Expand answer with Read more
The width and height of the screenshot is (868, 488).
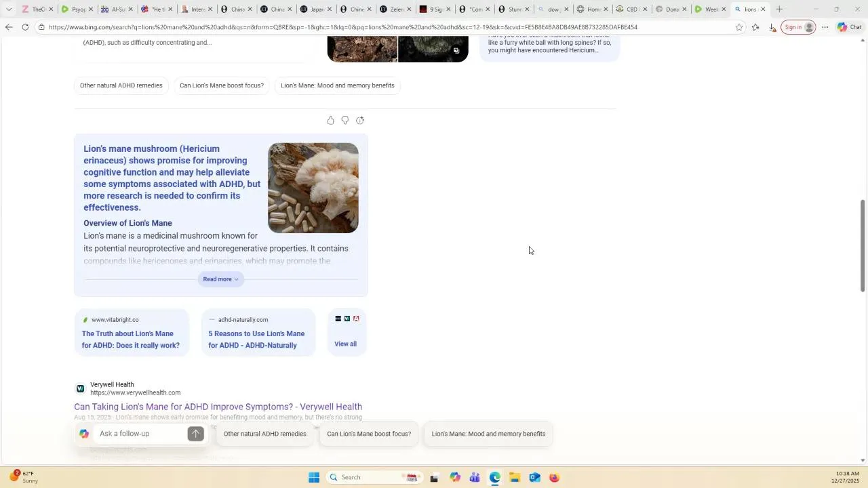(220, 279)
